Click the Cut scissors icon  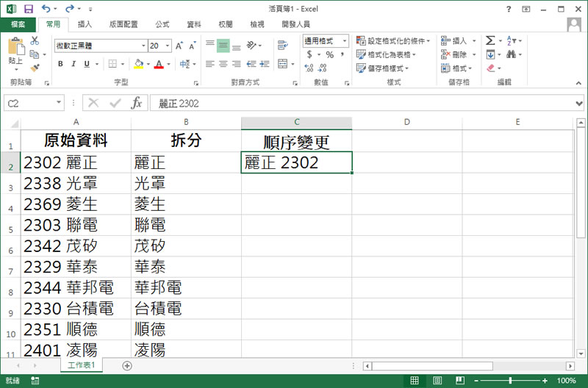(x=35, y=40)
